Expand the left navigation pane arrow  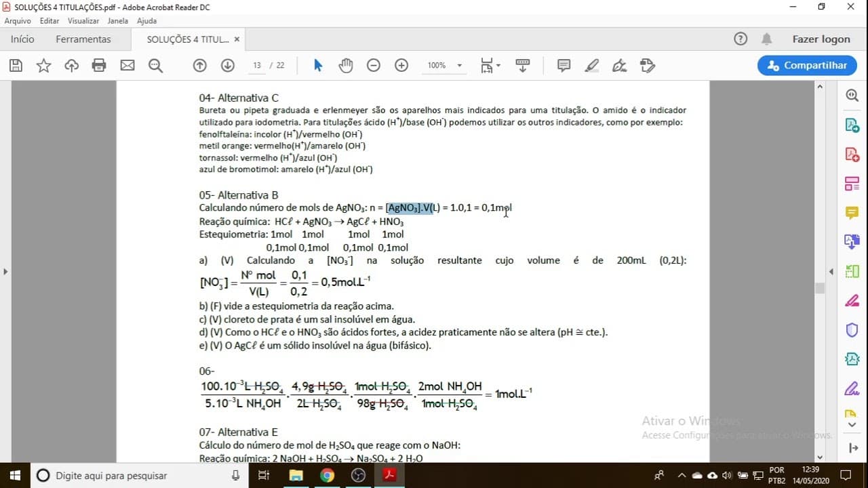coord(5,272)
